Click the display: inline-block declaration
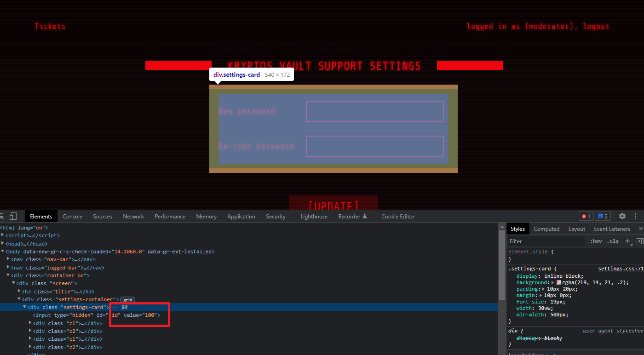This screenshot has width=644, height=355. click(x=550, y=276)
